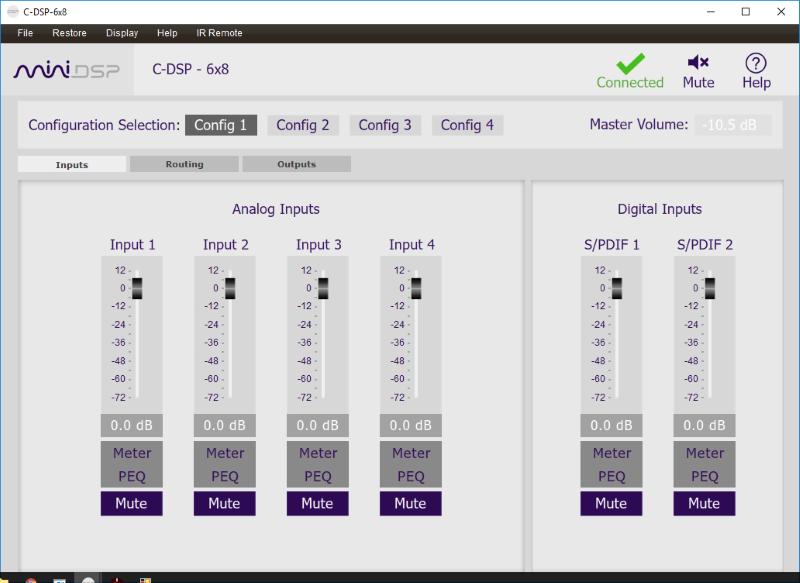This screenshot has height=583, width=800.
Task: Mute the S/PDIF 1 digital input
Action: (611, 503)
